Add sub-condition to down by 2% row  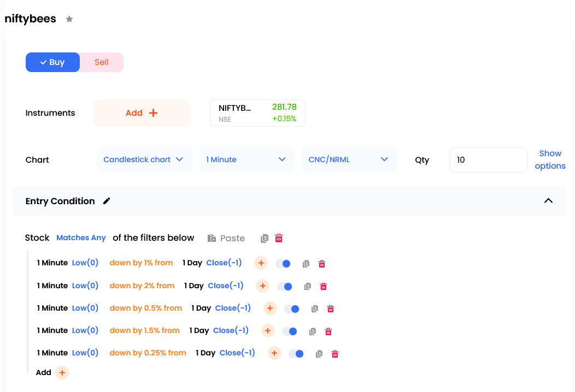click(x=262, y=286)
